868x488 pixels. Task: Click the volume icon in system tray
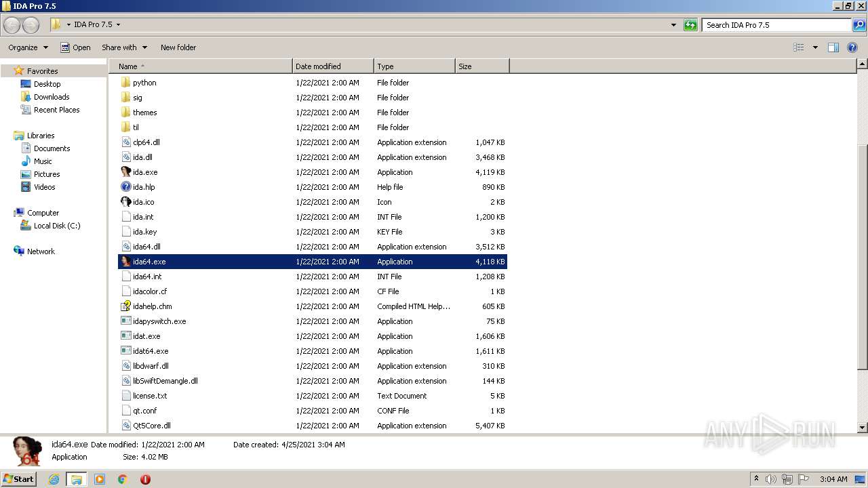pos(771,479)
